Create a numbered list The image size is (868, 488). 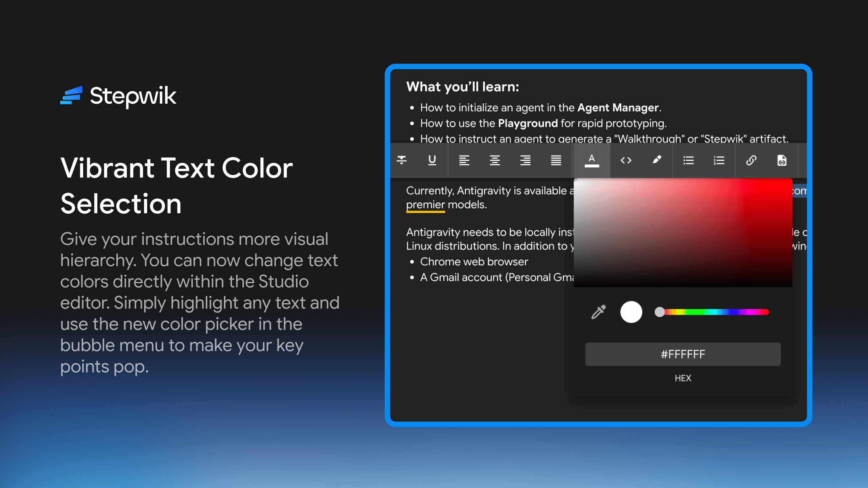coord(719,160)
